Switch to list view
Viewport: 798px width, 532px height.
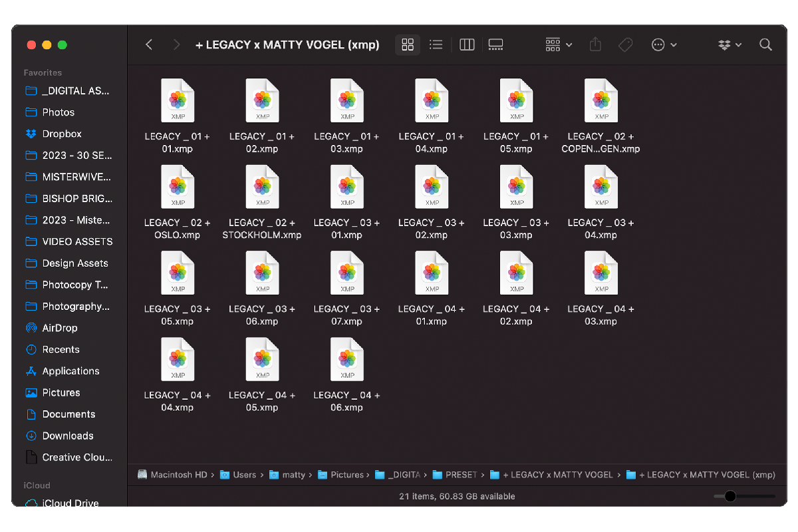pyautogui.click(x=436, y=45)
